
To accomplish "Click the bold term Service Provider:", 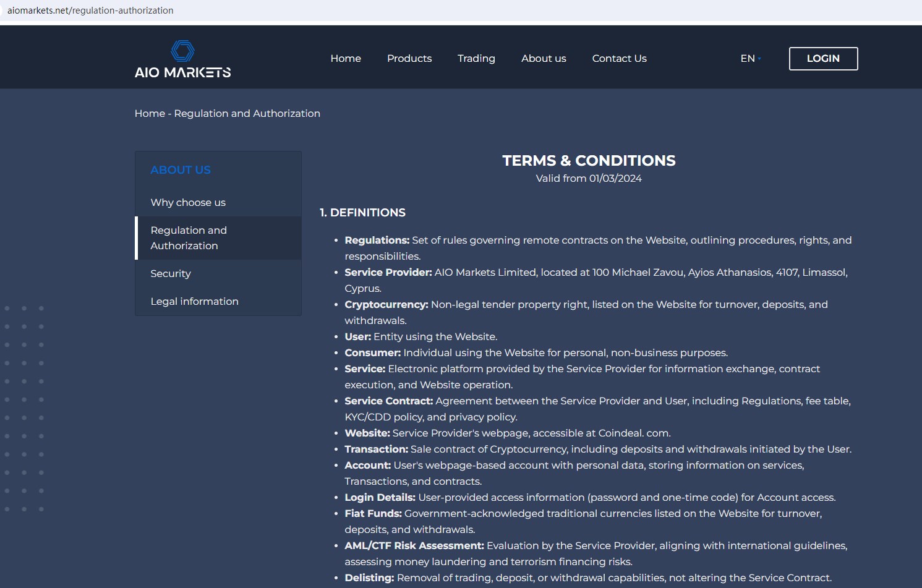I will tap(388, 272).
